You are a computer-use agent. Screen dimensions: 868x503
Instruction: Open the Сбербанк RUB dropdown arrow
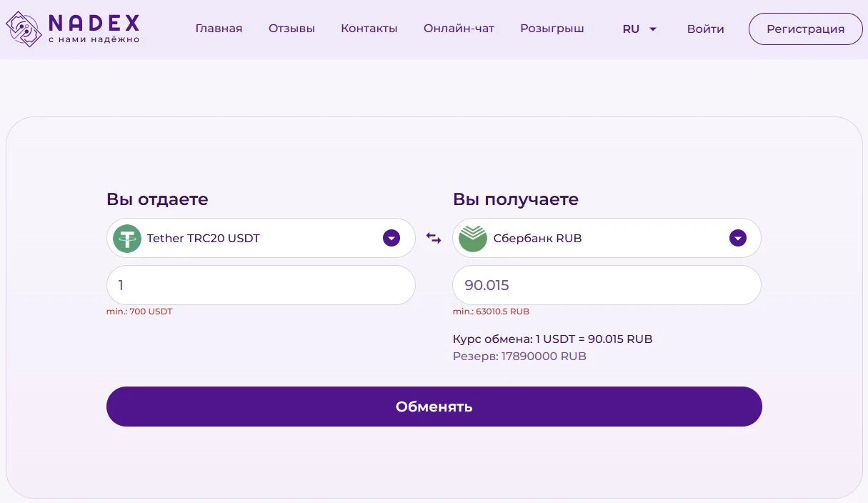point(738,238)
